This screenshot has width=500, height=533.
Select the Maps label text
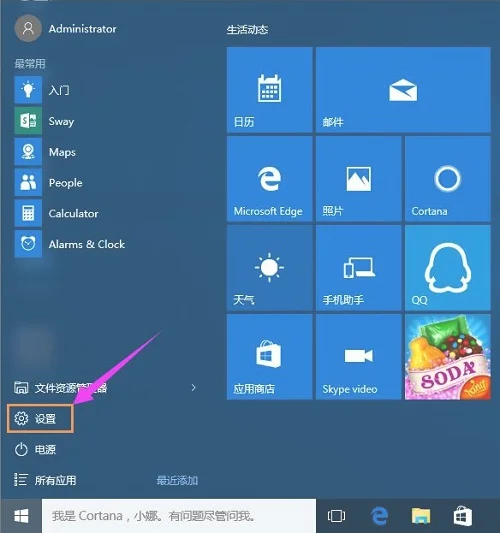(62, 152)
